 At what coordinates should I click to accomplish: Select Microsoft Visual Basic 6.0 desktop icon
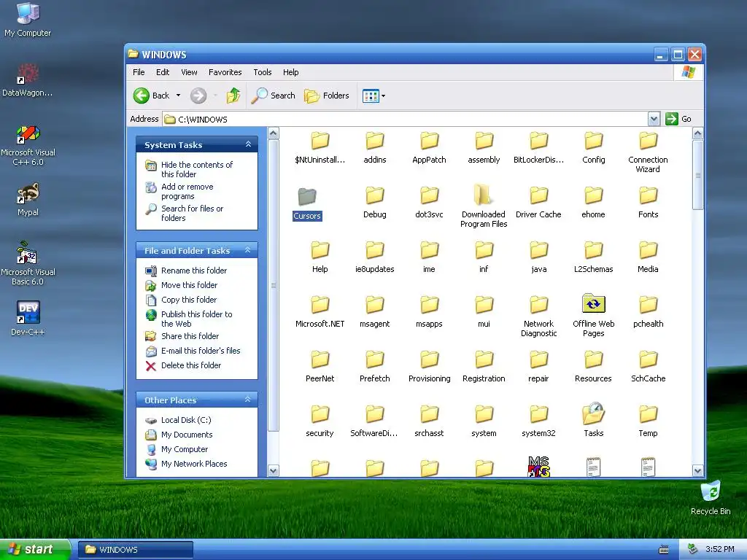(28, 262)
